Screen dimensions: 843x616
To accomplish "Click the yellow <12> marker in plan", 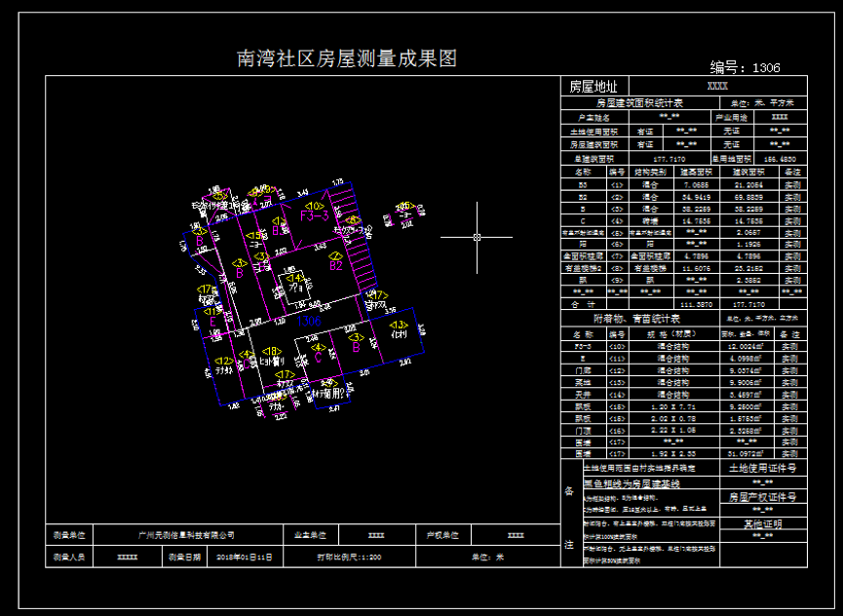I will (x=223, y=362).
